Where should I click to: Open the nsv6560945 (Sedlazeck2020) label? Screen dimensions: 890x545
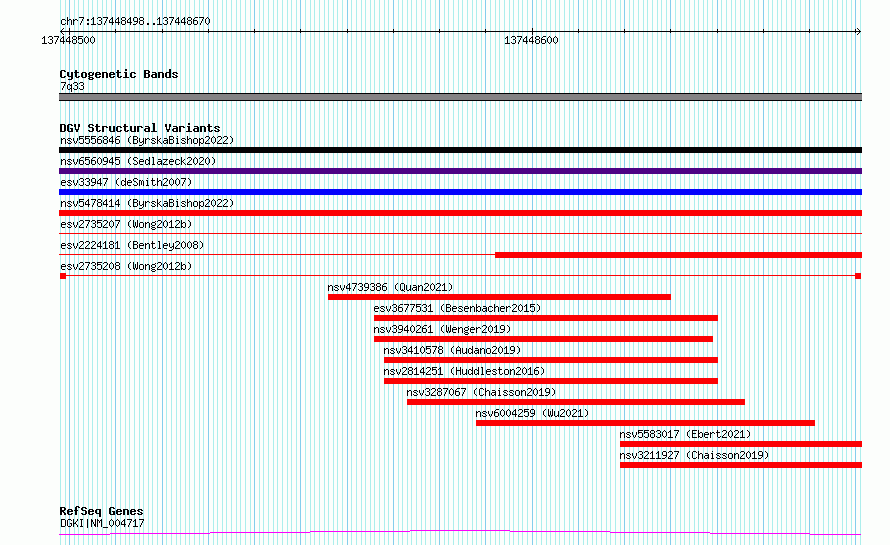138,161
